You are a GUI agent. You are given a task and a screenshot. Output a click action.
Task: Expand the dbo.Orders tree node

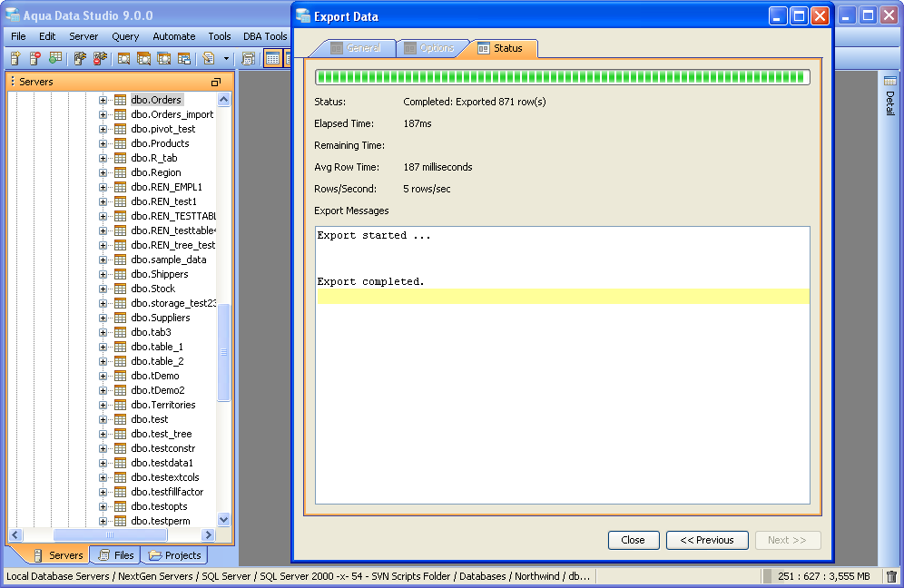pyautogui.click(x=103, y=100)
